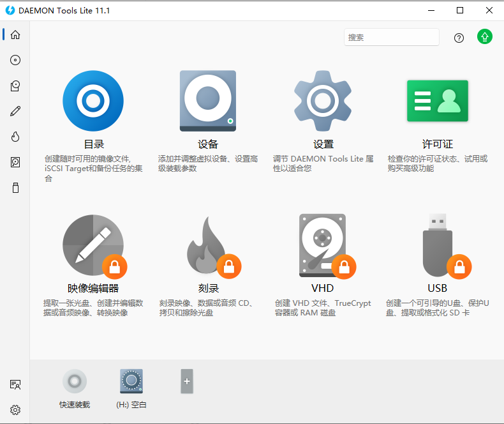Click the 目录 title text
This screenshot has height=424, width=504.
point(94,144)
